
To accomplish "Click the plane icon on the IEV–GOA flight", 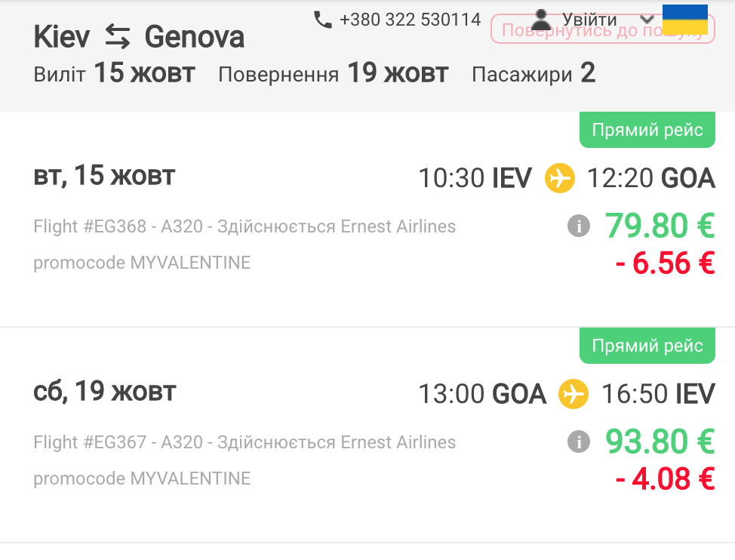I will point(560,179).
